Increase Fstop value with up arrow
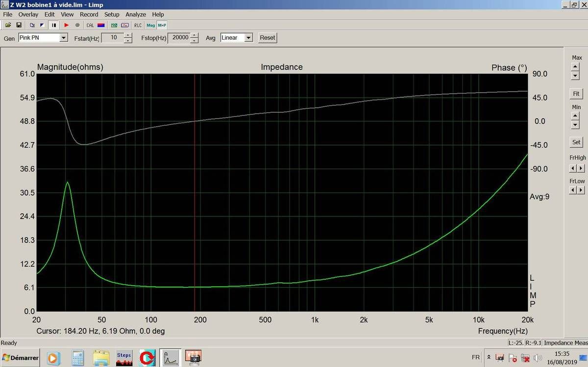This screenshot has width=588, height=367. [x=195, y=35]
